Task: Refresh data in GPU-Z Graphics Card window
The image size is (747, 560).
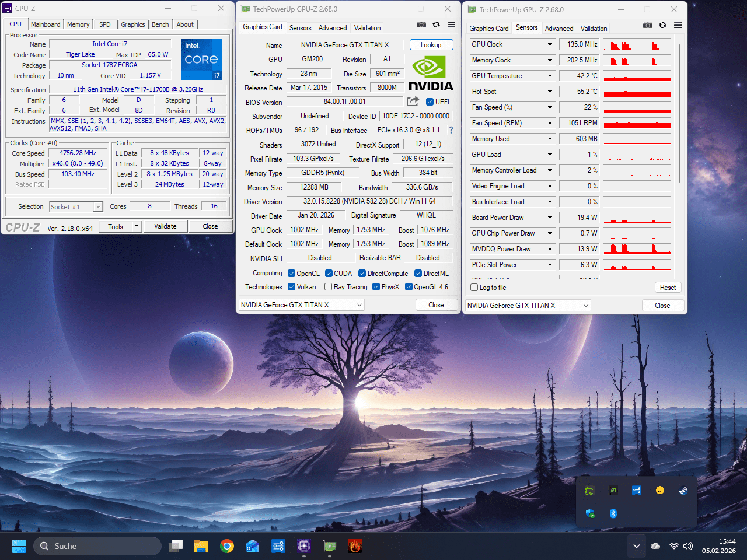Action: 436,25
